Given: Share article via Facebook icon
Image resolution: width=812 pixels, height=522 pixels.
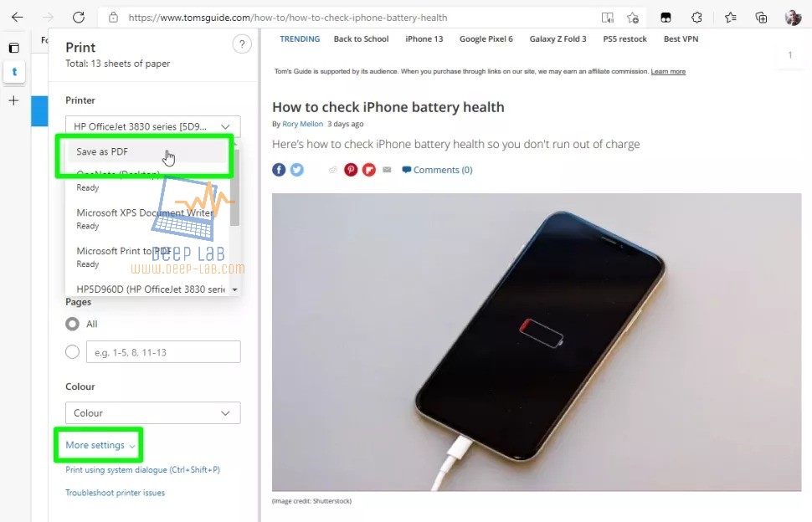Looking at the screenshot, I should [279, 170].
